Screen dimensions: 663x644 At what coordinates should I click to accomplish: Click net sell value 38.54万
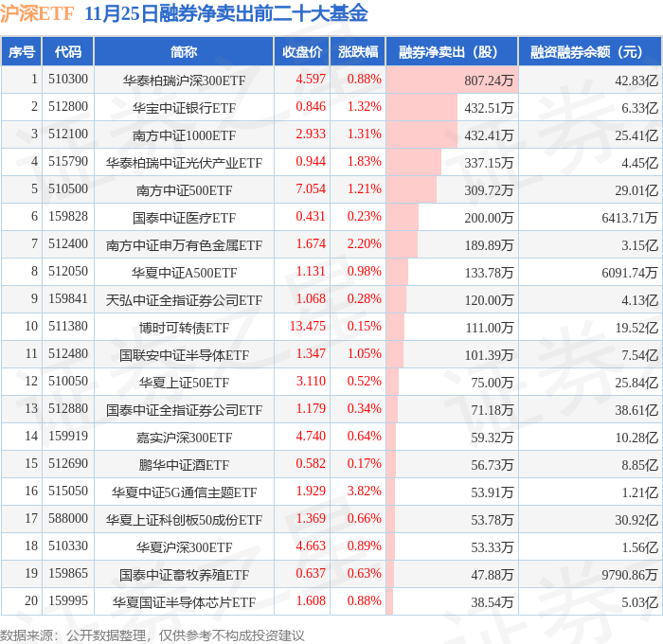point(493,602)
